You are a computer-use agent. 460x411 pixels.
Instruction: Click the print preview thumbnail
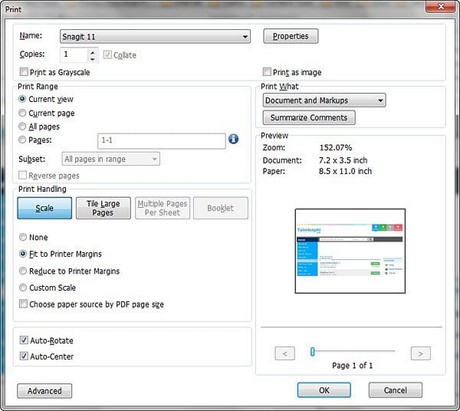click(x=350, y=251)
